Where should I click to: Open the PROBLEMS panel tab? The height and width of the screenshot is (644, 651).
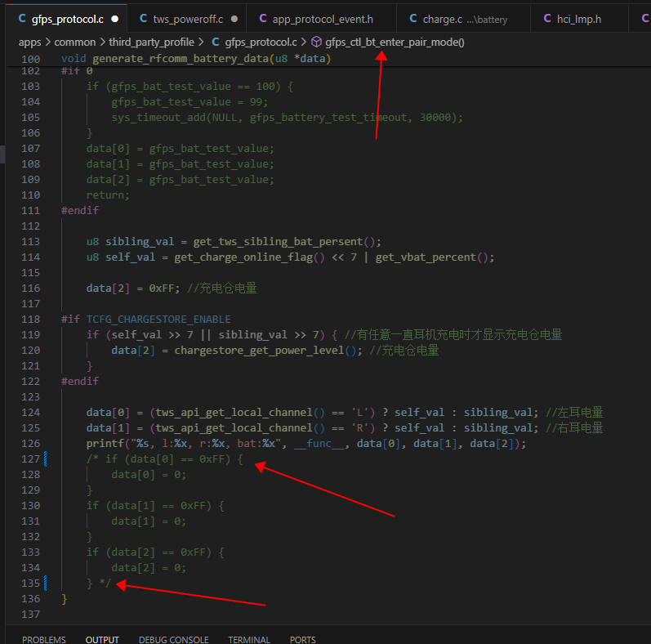44,639
